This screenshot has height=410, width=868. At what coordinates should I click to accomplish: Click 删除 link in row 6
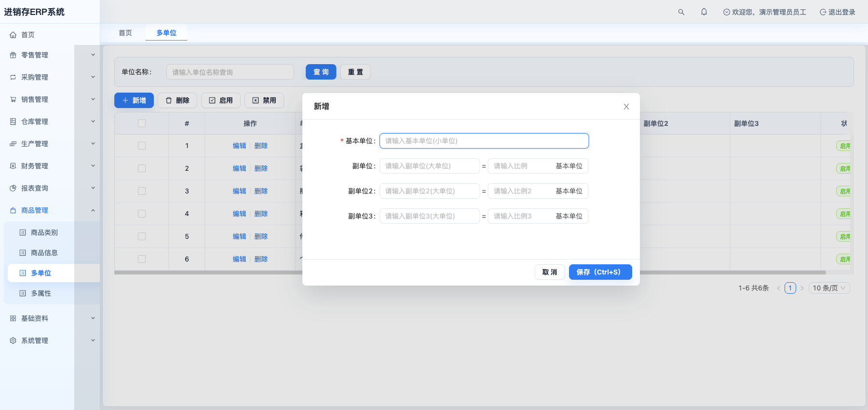(x=261, y=259)
